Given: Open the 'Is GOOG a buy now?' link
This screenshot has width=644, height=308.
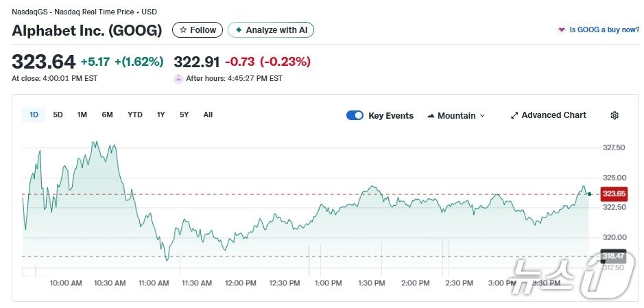Looking at the screenshot, I should point(604,30).
